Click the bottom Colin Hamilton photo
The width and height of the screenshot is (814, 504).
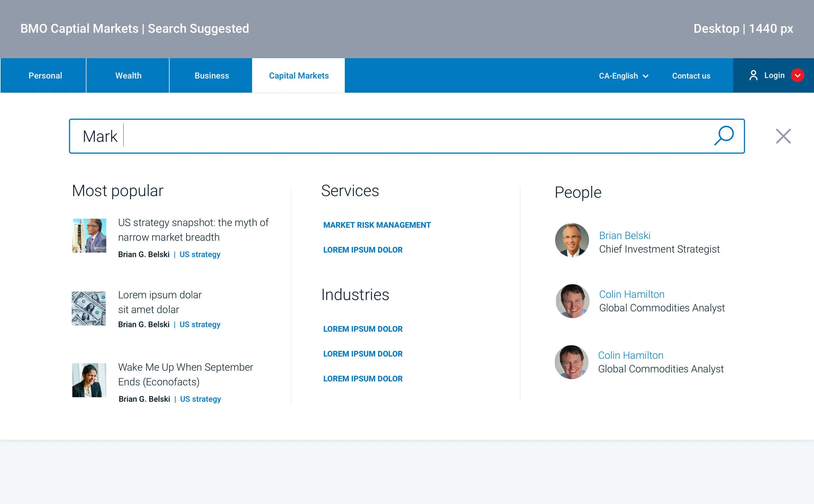pos(571,362)
